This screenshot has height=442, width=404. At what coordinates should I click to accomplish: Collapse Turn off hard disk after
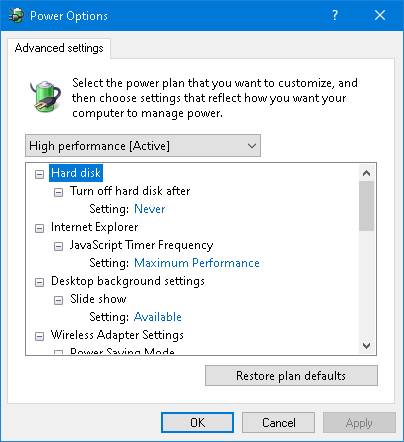[58, 192]
